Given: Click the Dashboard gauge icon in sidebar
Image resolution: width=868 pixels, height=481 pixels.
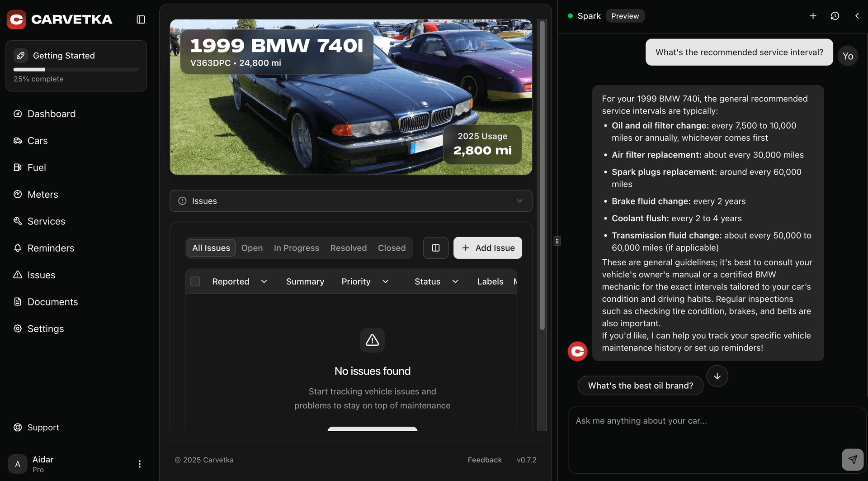Looking at the screenshot, I should tap(18, 114).
